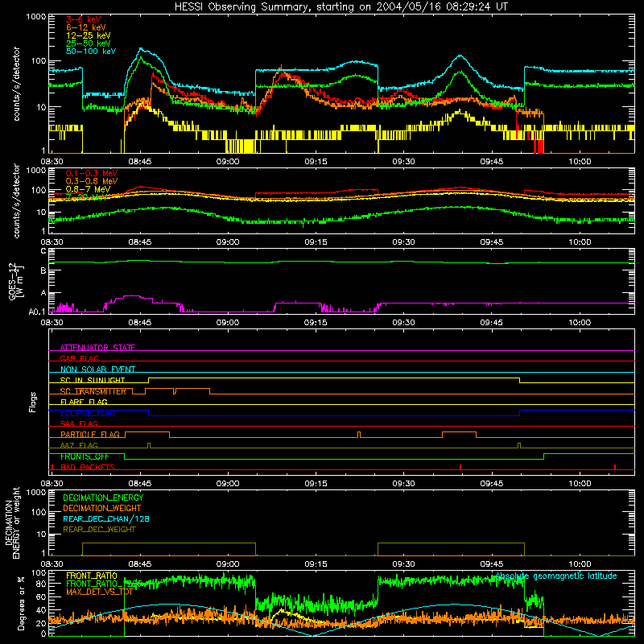Click the '0.1-0.3 MeV' legend label
644x644 pixels.
point(92,173)
